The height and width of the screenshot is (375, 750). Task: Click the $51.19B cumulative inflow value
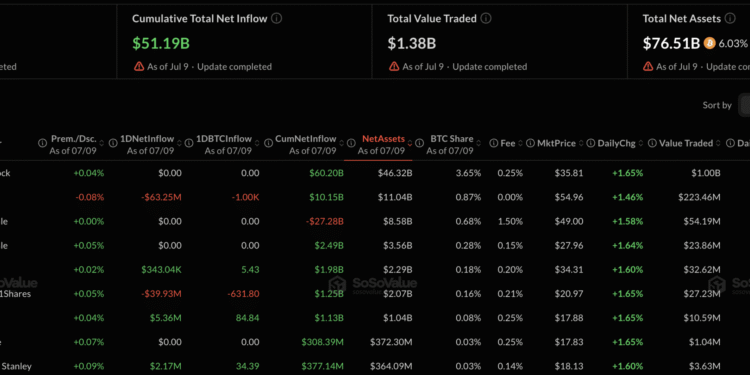coord(161,44)
